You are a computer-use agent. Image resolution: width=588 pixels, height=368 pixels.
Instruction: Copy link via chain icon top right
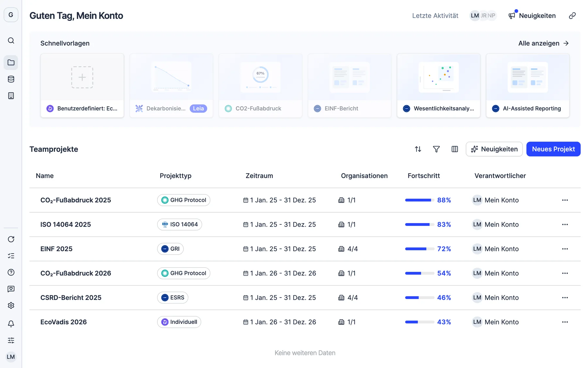pos(572,16)
